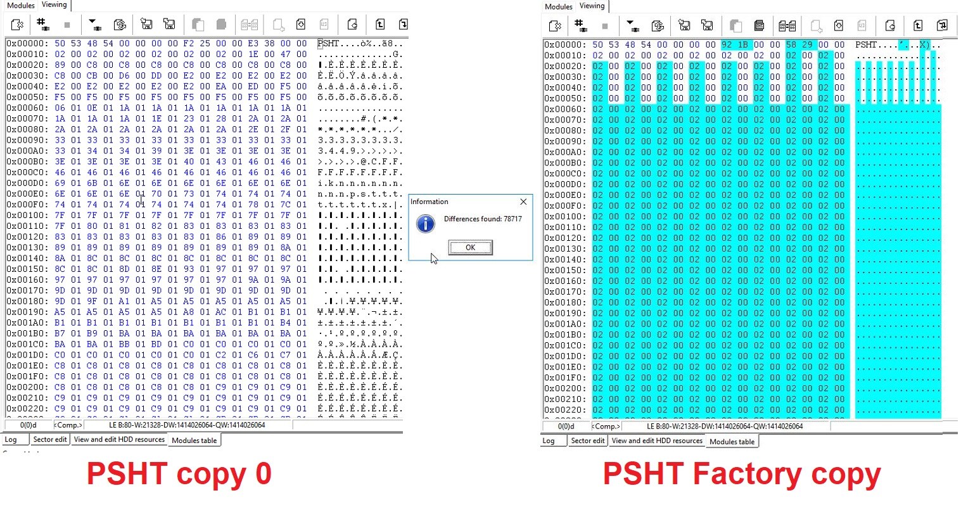Select the Modules table tab below the right panel
This screenshot has width=980, height=507.
click(732, 442)
